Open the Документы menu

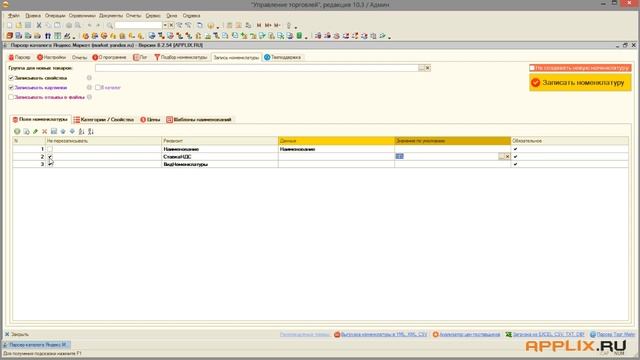[111, 16]
